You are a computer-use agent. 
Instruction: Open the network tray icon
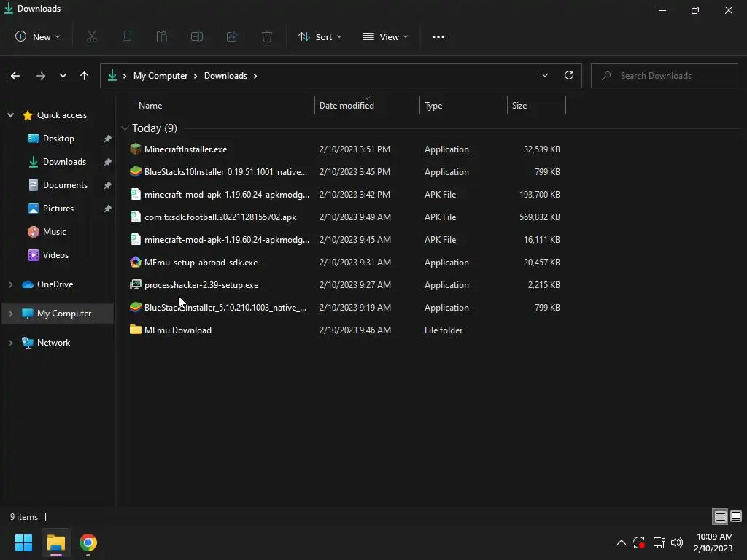[659, 542]
